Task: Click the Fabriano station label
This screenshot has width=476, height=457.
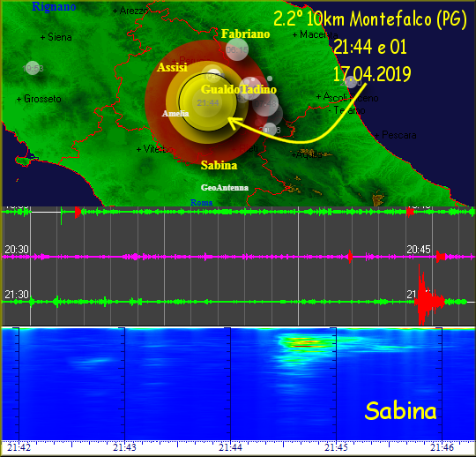Action: (245, 34)
